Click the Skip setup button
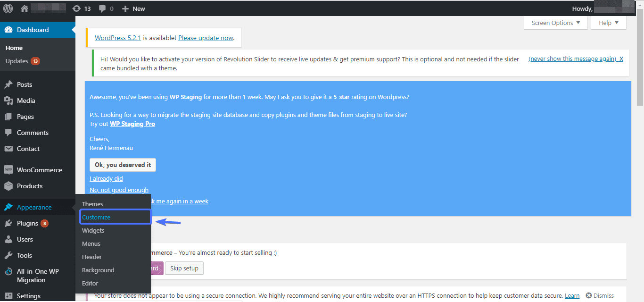The image size is (644, 302). [x=184, y=268]
